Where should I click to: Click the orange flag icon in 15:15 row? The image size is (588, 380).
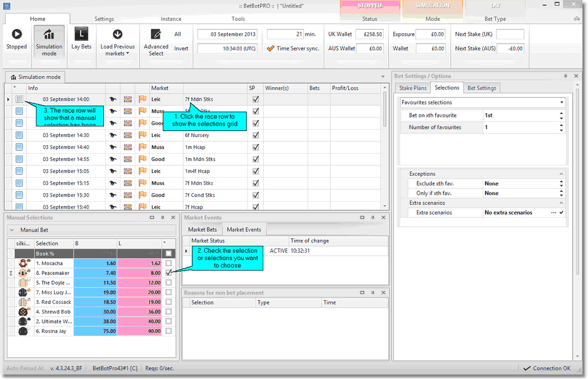pyautogui.click(x=143, y=183)
